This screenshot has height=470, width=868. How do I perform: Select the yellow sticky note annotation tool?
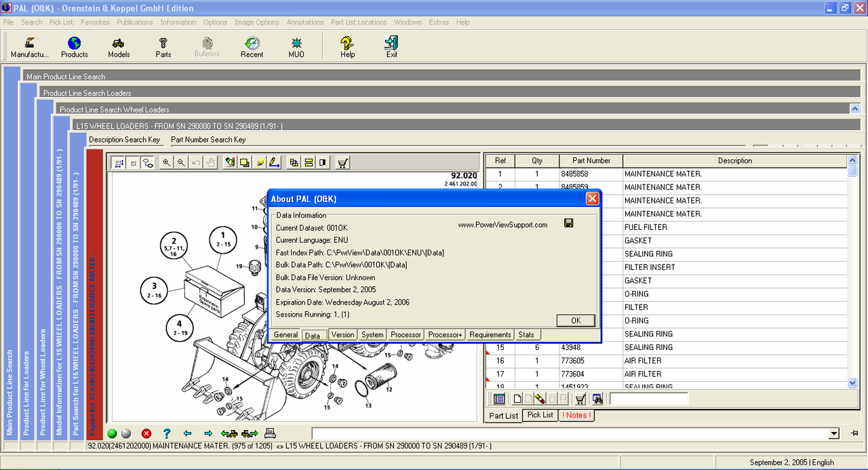[245, 163]
